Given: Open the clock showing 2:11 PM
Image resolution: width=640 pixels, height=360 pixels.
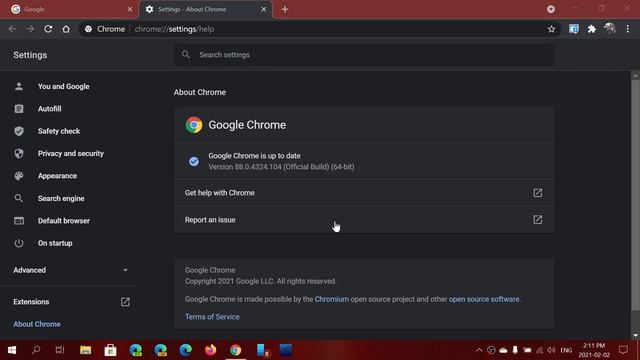Looking at the screenshot, I should pos(594,350).
